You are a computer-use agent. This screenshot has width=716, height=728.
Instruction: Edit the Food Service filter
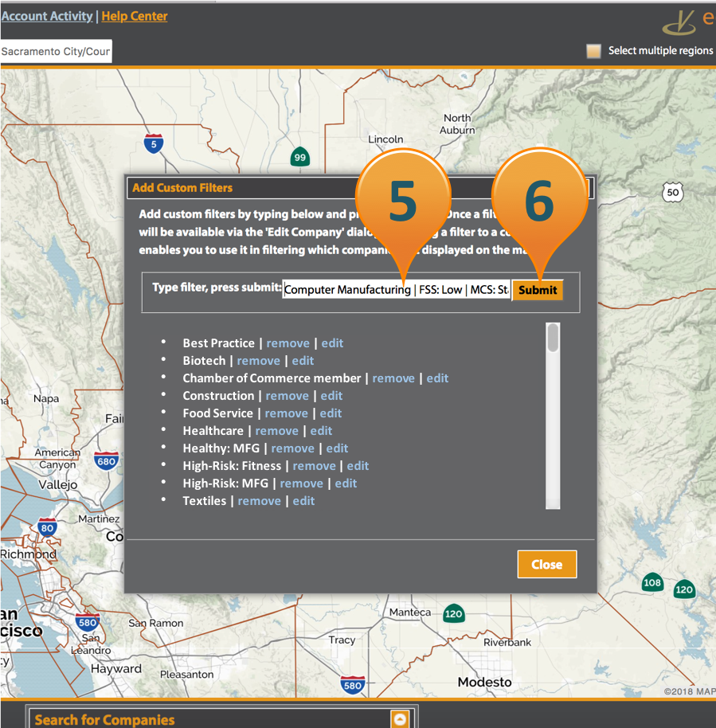331,413
